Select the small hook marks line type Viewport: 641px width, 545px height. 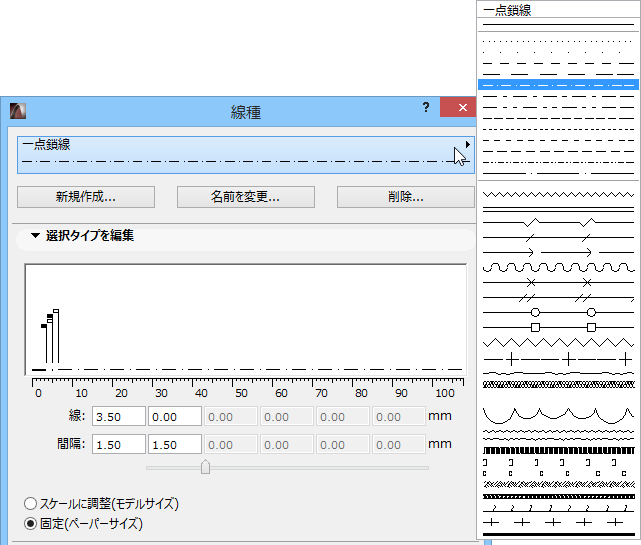(558, 508)
